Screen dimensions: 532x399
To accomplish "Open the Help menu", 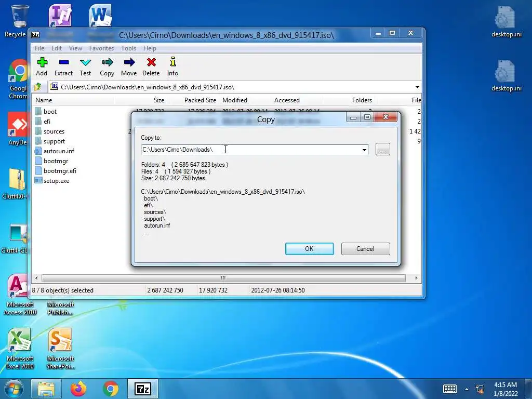I will pyautogui.click(x=150, y=48).
